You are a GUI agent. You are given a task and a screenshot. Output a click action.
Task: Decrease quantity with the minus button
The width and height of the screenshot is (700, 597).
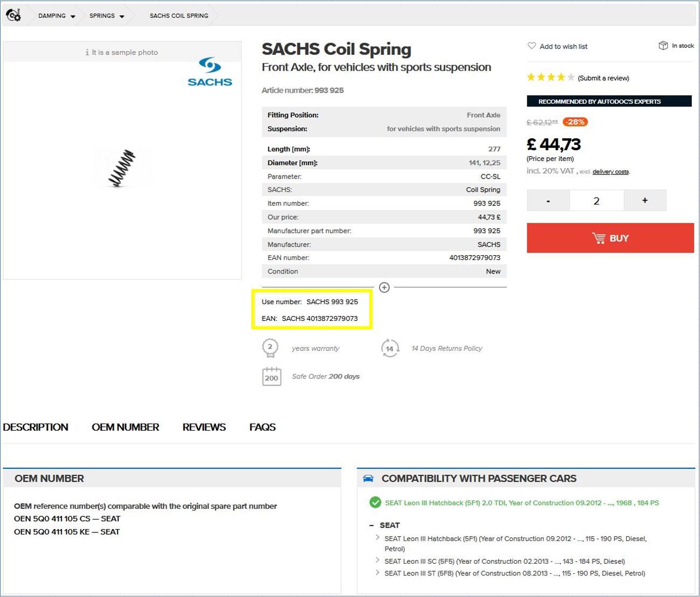tap(548, 201)
